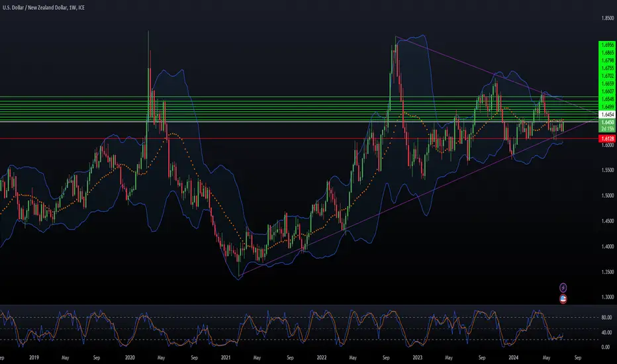Click the 1.6000 price scale value

tap(608, 145)
